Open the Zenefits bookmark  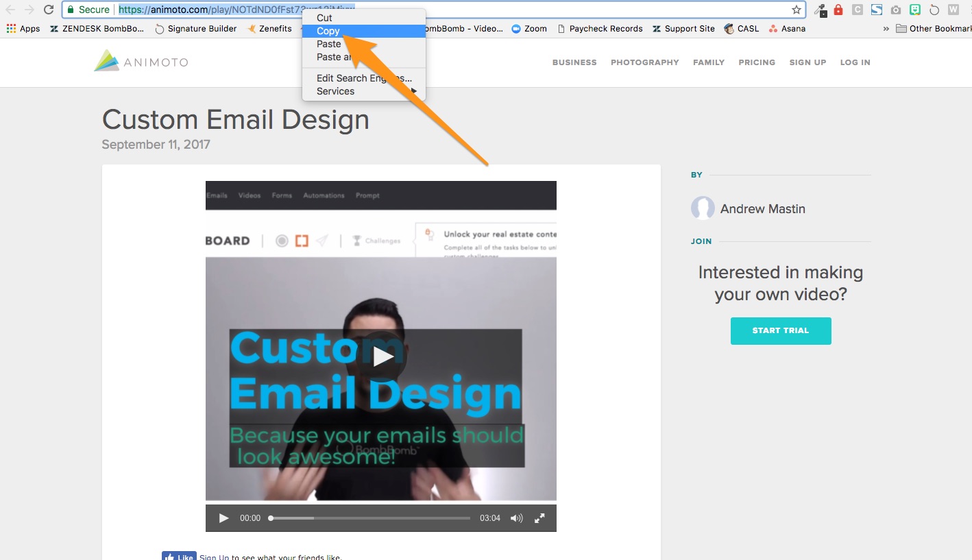(269, 29)
